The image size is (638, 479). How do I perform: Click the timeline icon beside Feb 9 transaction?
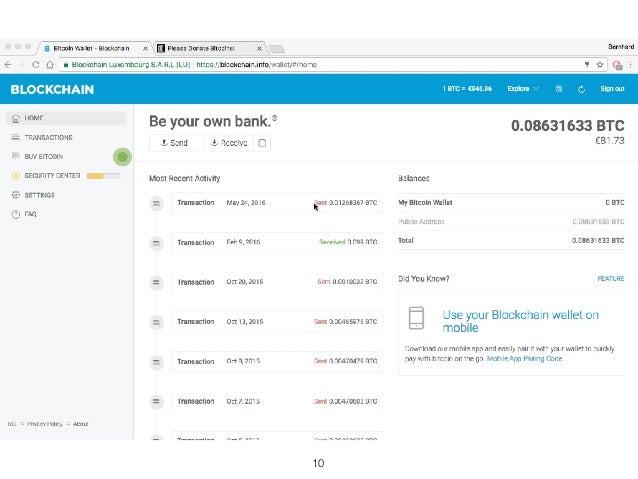click(156, 243)
